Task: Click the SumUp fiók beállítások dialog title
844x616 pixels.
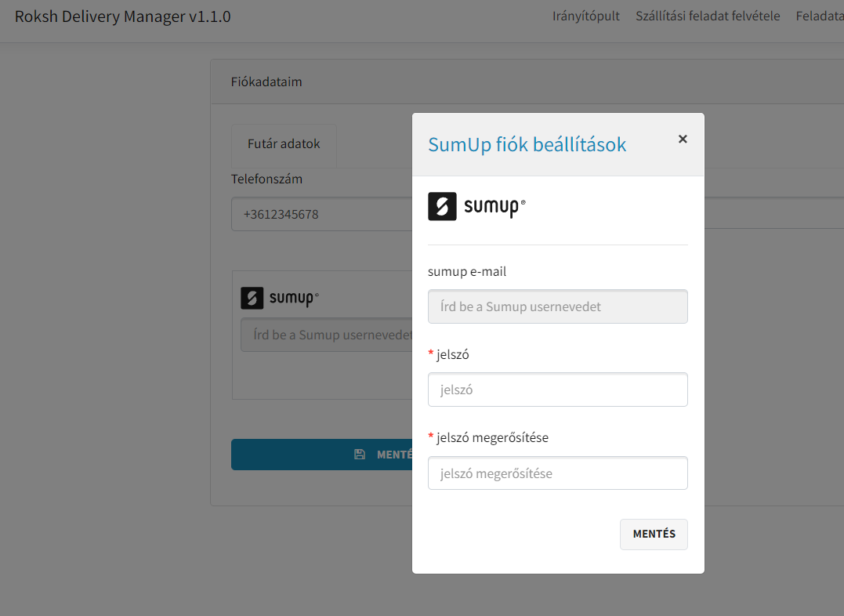Action: click(x=527, y=144)
